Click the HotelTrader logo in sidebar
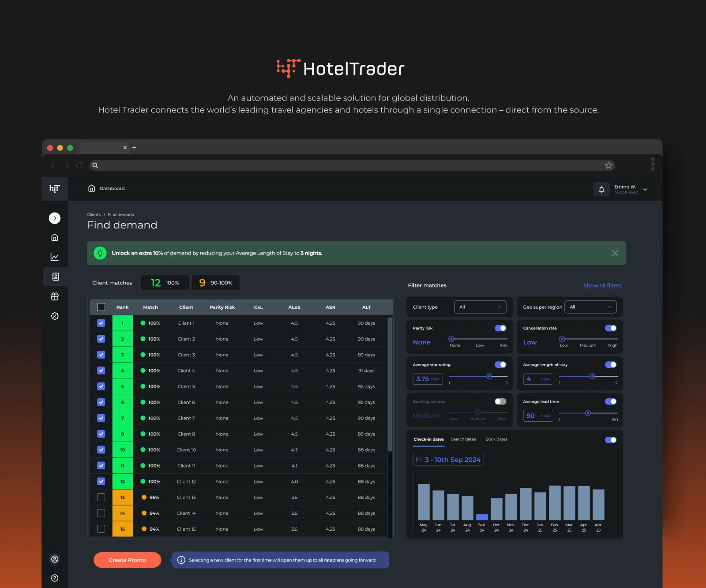 pyautogui.click(x=55, y=189)
